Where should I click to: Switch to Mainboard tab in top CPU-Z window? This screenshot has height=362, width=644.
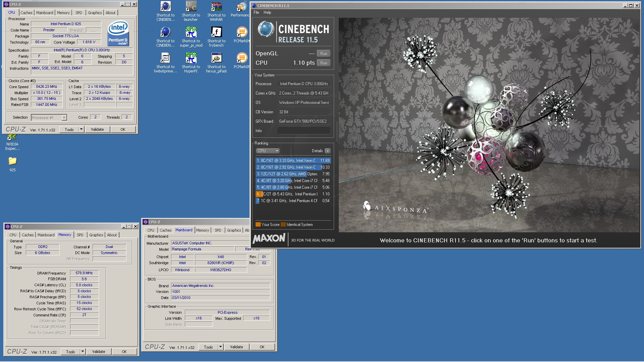point(45,13)
